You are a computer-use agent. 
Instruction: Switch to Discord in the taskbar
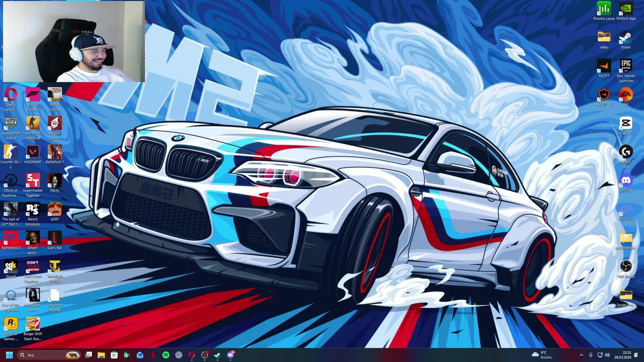click(x=230, y=355)
